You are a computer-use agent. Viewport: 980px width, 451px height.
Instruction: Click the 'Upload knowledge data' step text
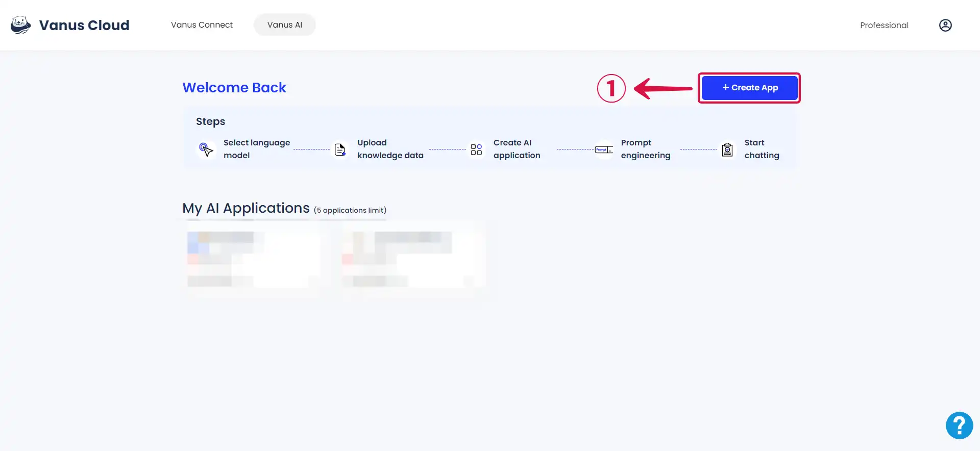[390, 149]
